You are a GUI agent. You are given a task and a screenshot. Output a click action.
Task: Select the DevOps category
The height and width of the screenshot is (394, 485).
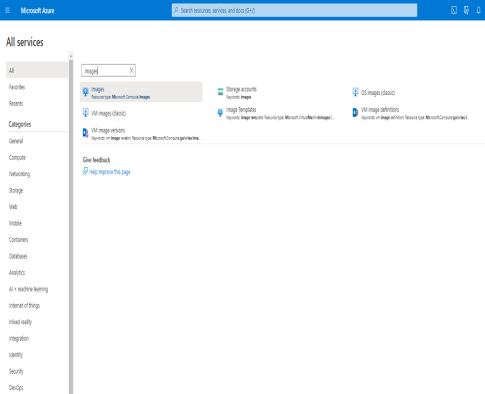tap(16, 388)
